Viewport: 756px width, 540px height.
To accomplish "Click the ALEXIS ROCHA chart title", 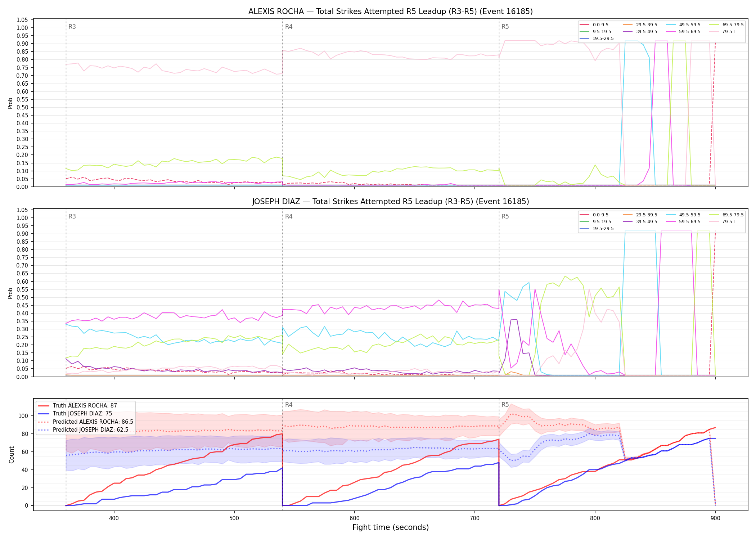I will [x=390, y=12].
